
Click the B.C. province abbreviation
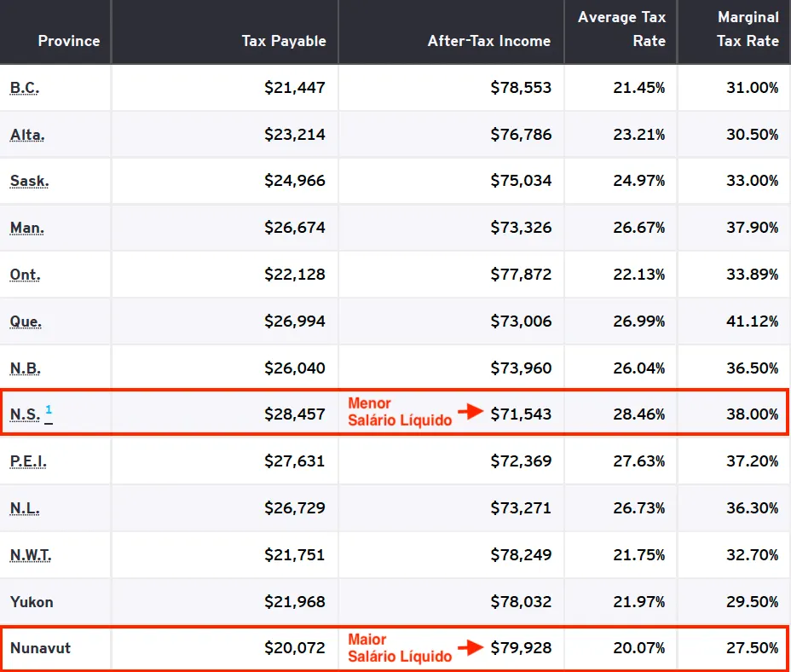[24, 88]
